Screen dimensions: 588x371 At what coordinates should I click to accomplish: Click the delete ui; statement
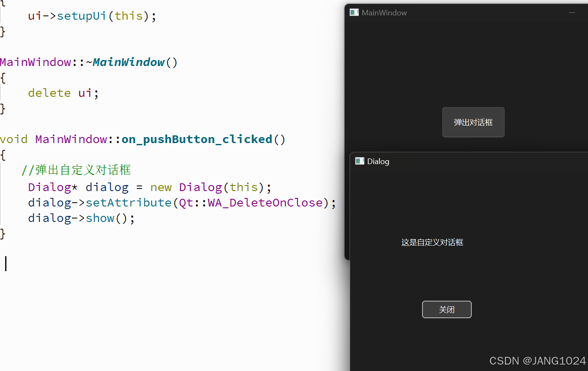[x=63, y=93]
